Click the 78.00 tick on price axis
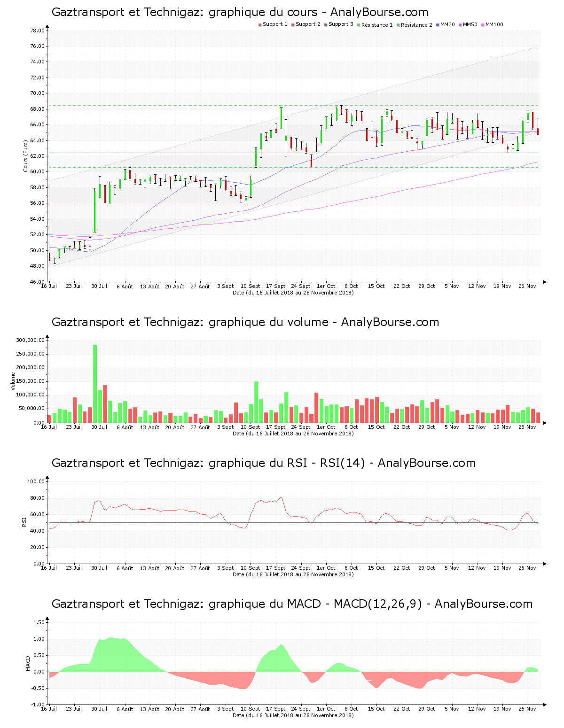This screenshot has height=728, width=564. (x=37, y=31)
